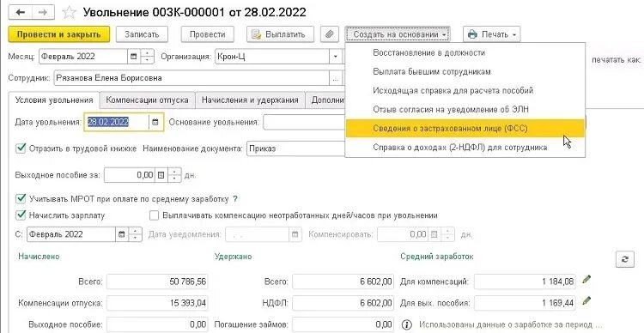Click the Начислено Всего value 50 786,56

[157, 282]
